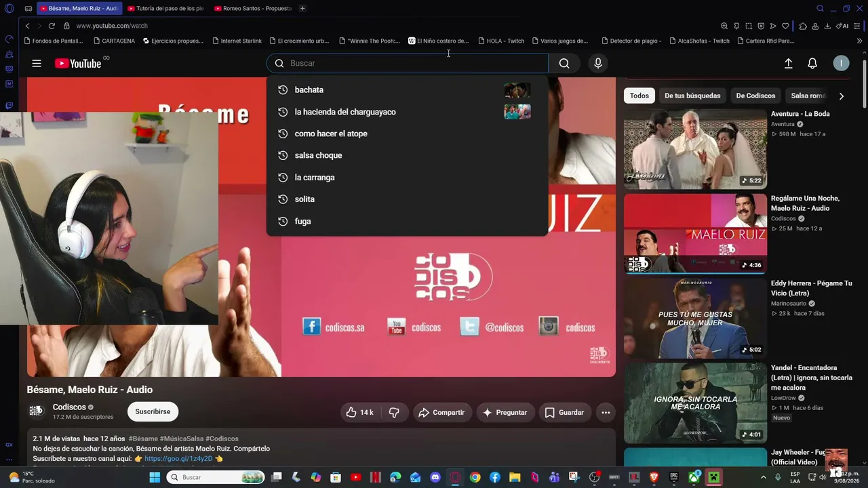This screenshot has width=868, height=488.
Task: Click the heart bookmark icon in toolbar
Action: pyautogui.click(x=785, y=26)
